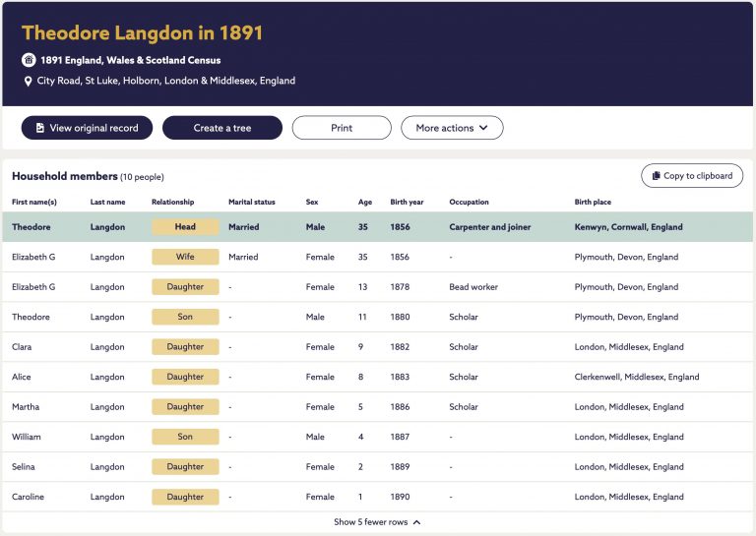Open View original record

pos(87,128)
